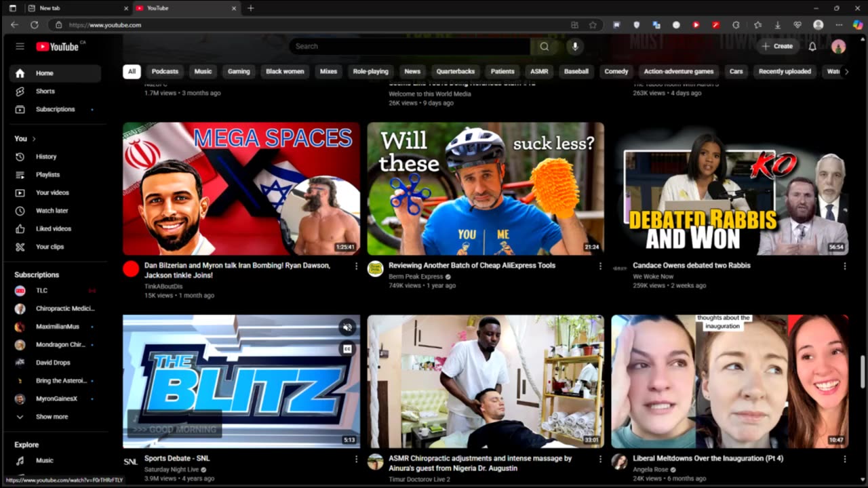This screenshot has width=868, height=488.
Task: Click the page vertical scrollbar
Action: click(863, 371)
